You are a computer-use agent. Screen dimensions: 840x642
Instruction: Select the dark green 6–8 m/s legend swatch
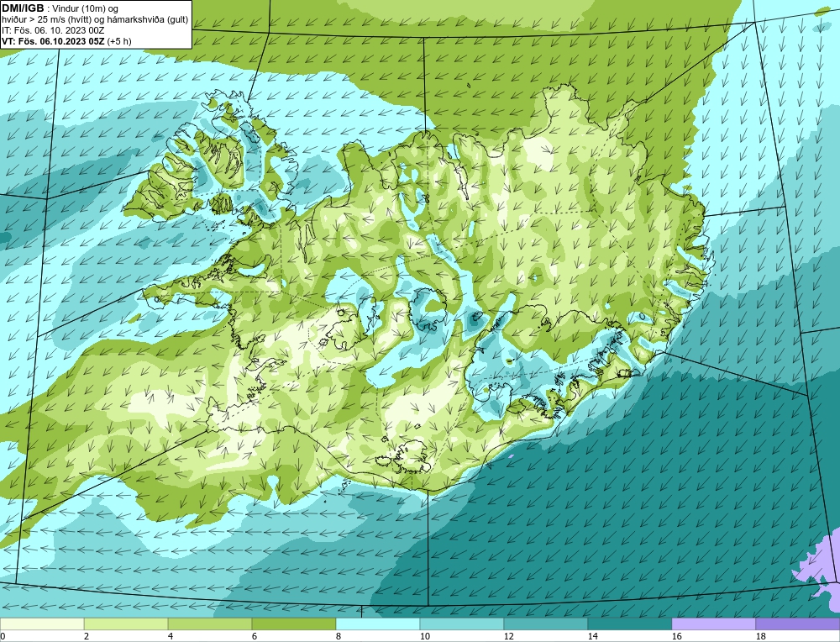point(293,624)
